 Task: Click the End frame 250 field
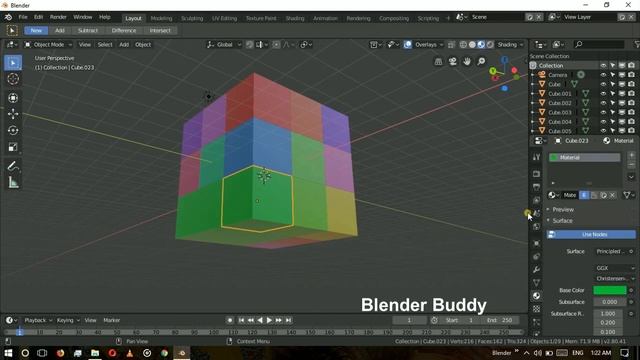click(500, 320)
